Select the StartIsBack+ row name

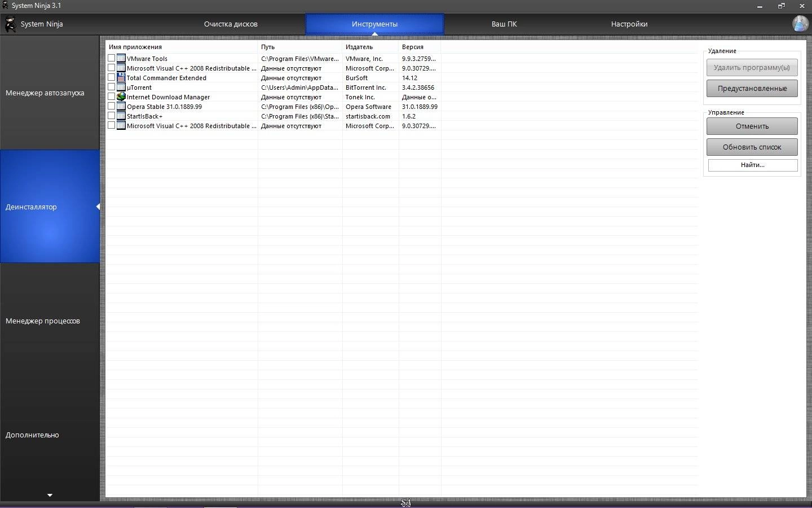[144, 116]
